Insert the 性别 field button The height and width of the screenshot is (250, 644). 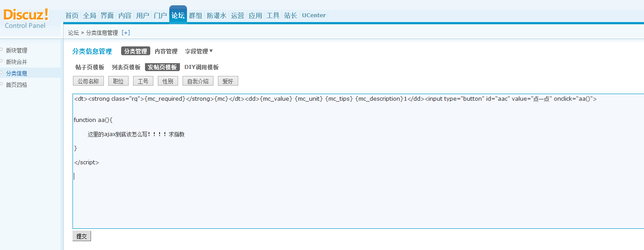(168, 81)
